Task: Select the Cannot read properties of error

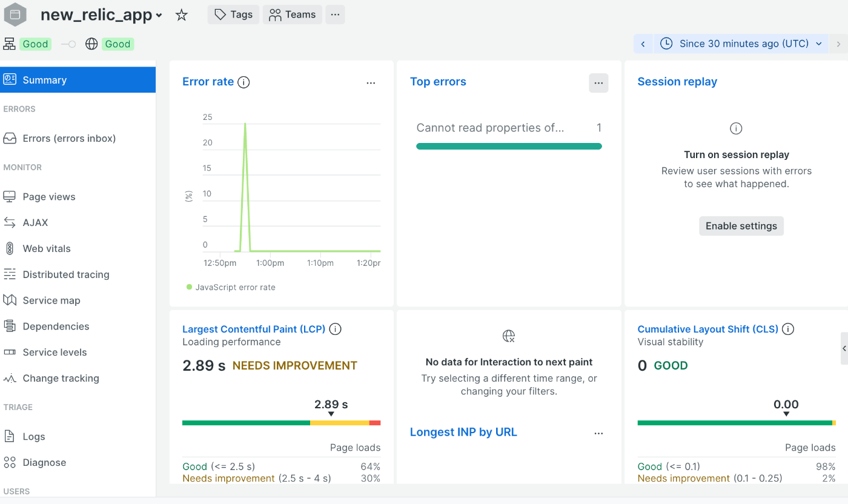Action: pyautogui.click(x=490, y=128)
